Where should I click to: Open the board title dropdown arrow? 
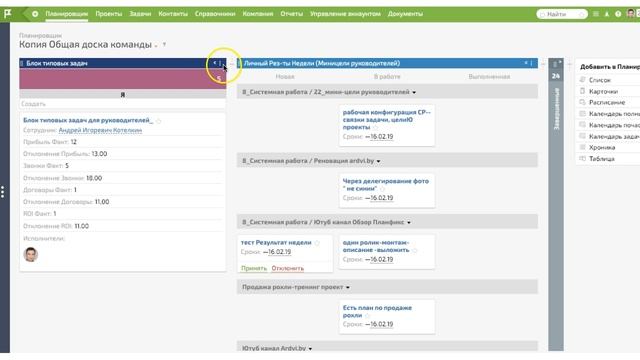[156, 46]
